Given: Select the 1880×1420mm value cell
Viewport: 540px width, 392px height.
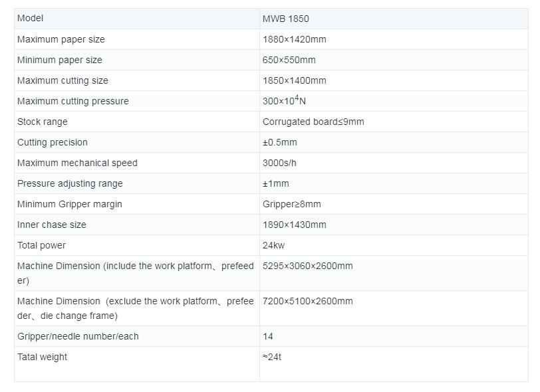Looking at the screenshot, I should coord(294,39).
